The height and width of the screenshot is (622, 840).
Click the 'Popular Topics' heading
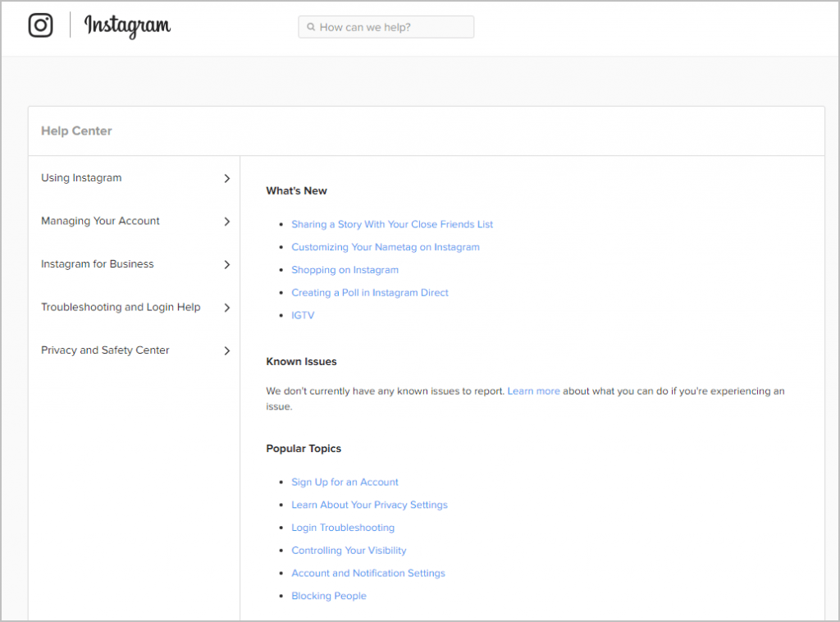(x=304, y=448)
